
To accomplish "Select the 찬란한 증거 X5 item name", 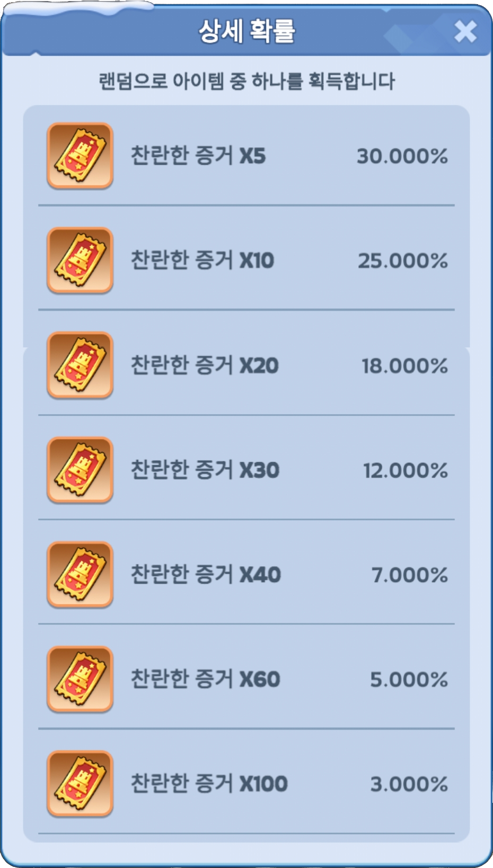I will [x=198, y=156].
